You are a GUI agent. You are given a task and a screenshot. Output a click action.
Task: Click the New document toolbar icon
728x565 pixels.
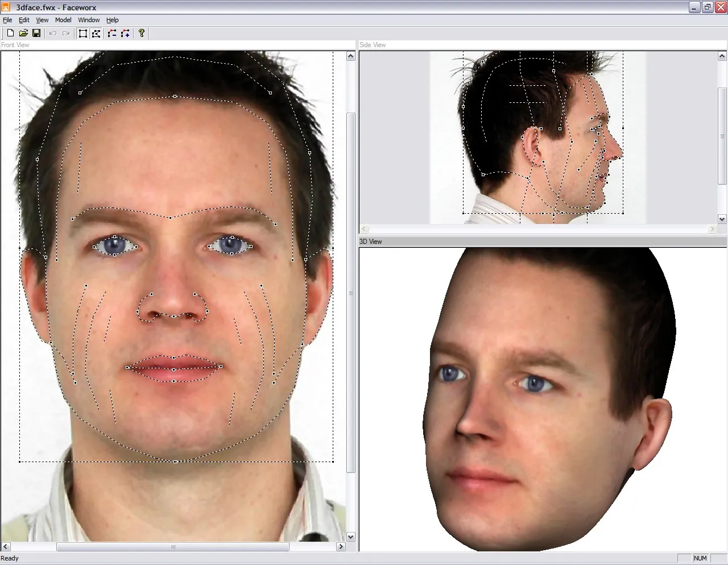click(10, 34)
